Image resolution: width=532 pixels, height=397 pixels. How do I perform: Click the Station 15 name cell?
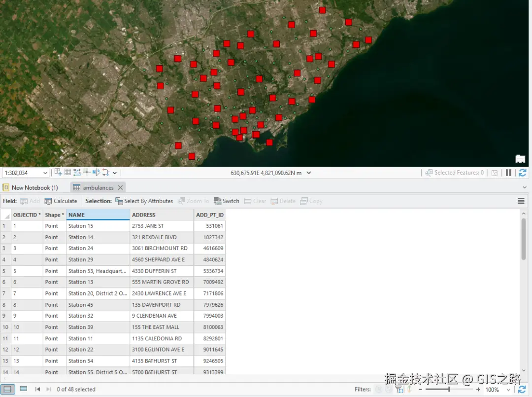pos(98,226)
